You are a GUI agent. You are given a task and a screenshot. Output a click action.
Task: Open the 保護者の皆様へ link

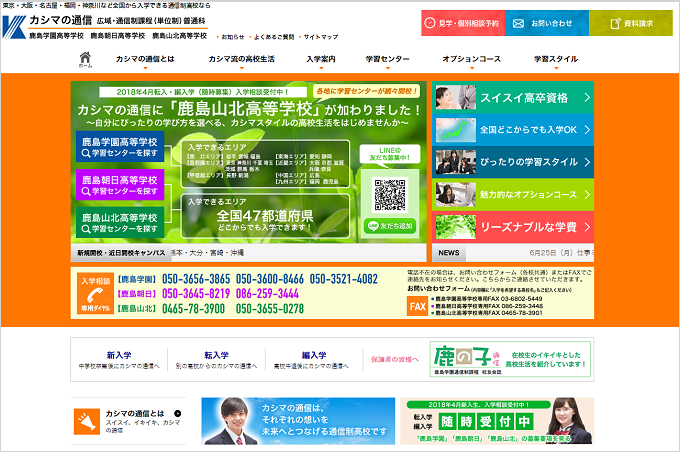pyautogui.click(x=395, y=360)
